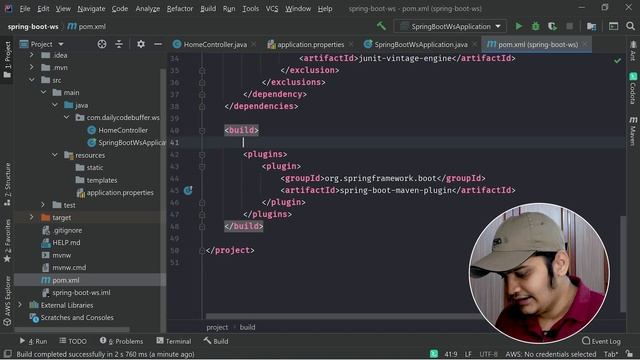
Task: Run with coverage shield icon
Action: [x=552, y=26]
